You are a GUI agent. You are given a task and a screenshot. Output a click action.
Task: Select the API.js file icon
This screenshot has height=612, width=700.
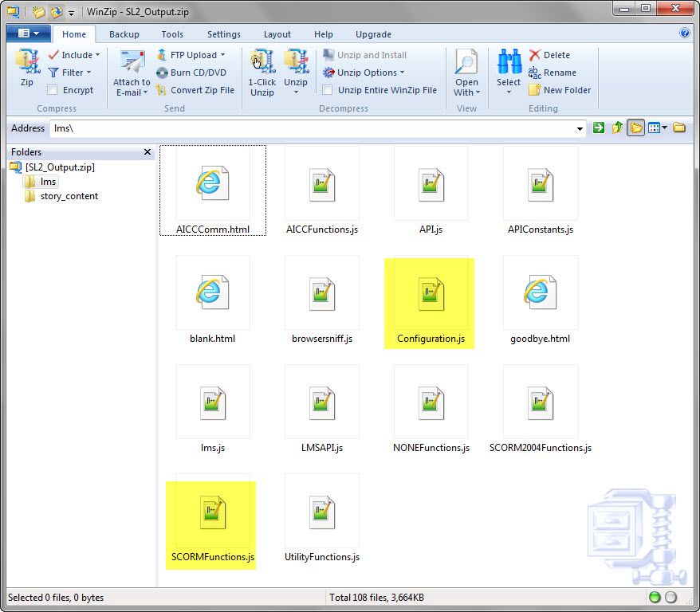coord(431,184)
